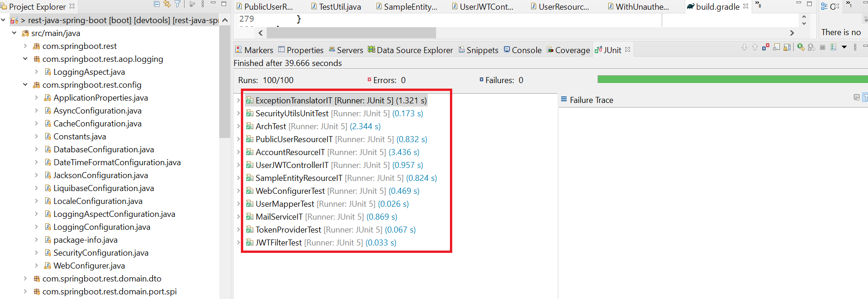The height and width of the screenshot is (299, 868).
Task: Expand the ExceptionTranslatorIT test node
Action: click(239, 100)
